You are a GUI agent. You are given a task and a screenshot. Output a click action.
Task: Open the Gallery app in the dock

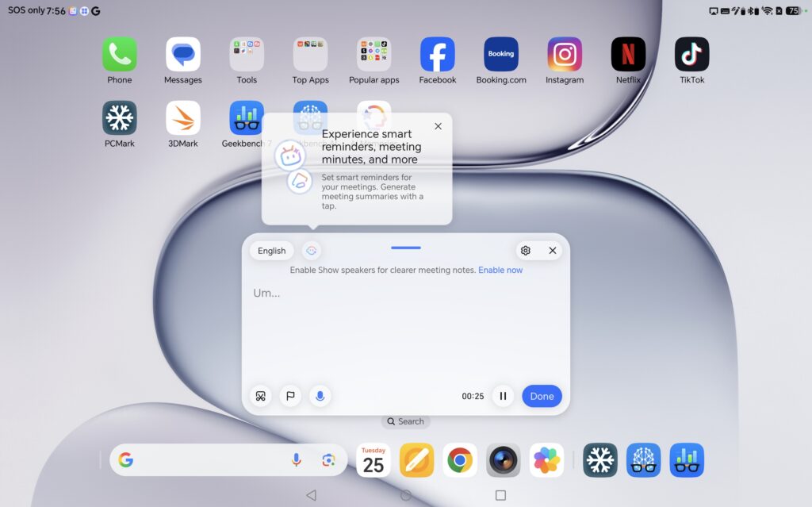click(546, 460)
